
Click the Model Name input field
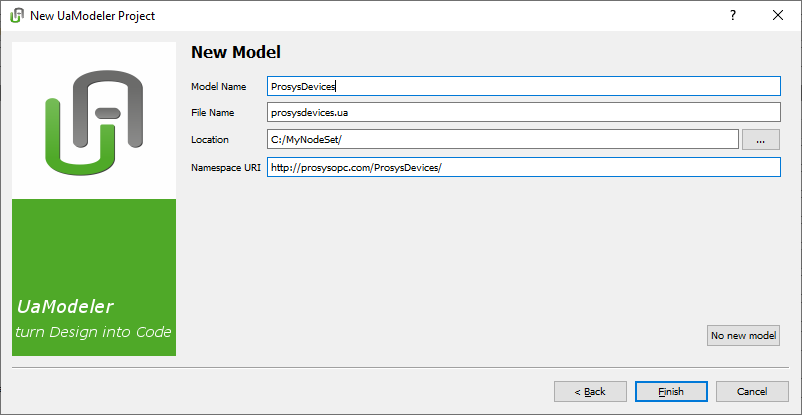pyautogui.click(x=524, y=86)
